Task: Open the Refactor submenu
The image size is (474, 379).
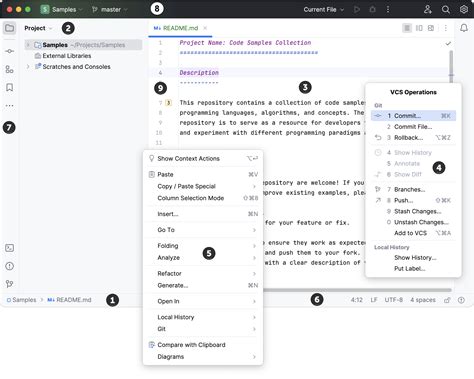Action: [203, 273]
